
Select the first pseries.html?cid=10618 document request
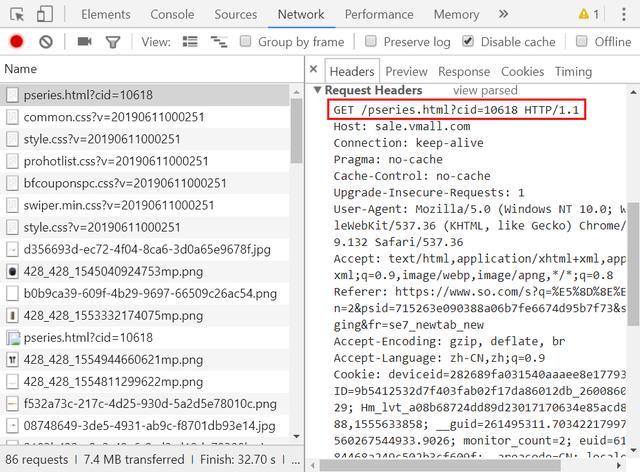(x=145, y=95)
